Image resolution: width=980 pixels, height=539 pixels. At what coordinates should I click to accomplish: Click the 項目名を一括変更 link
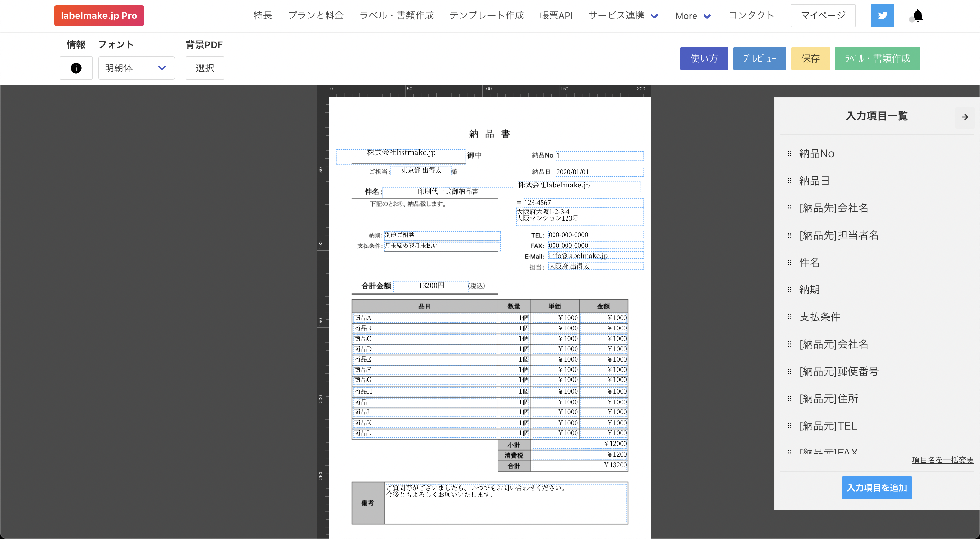pyautogui.click(x=942, y=460)
